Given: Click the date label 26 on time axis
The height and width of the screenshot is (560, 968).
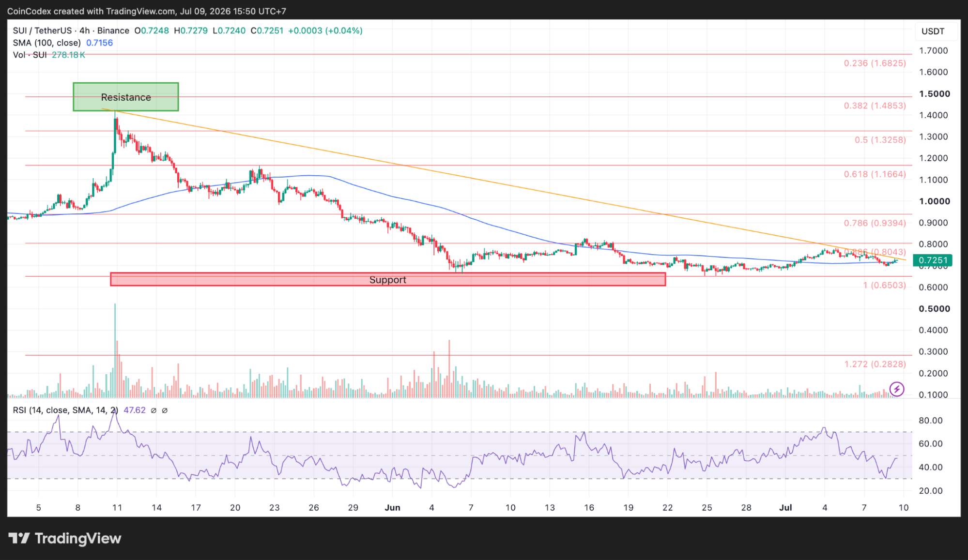Looking at the screenshot, I should coord(314,508).
